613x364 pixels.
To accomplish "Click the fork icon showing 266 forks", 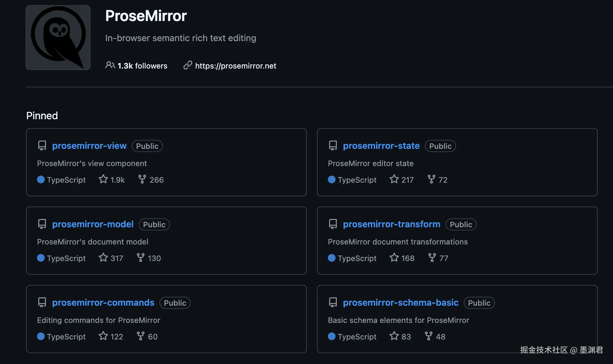I will click(142, 179).
